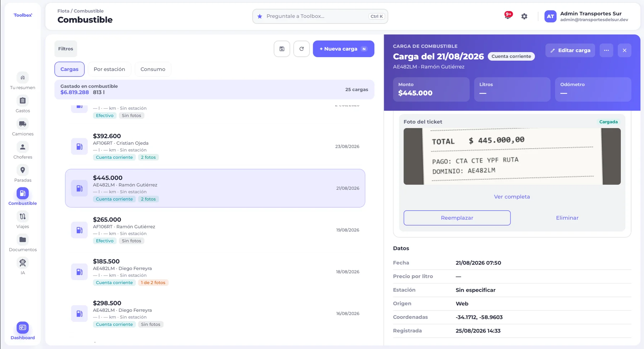Open Tu resumen in sidebar
This screenshot has width=644, height=349.
(x=23, y=81)
